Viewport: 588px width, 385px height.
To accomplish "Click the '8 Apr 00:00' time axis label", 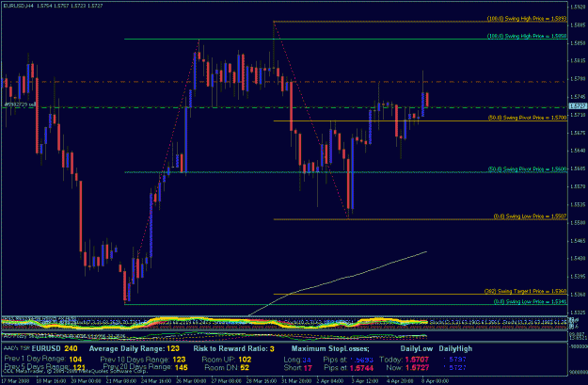I will pyautogui.click(x=436, y=380).
